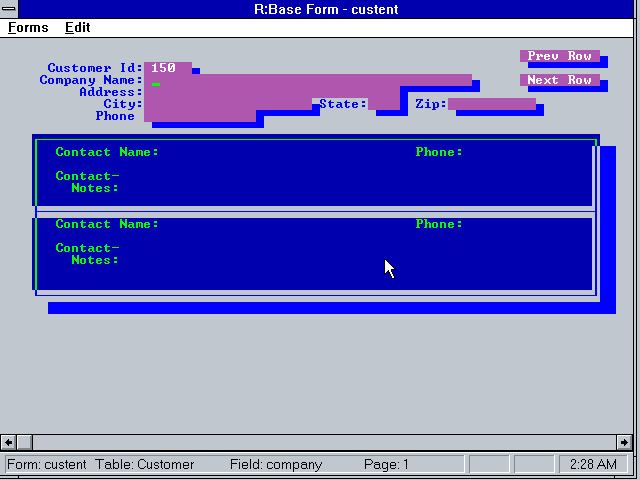The height and width of the screenshot is (480, 640).
Task: Click the City label
Action: (x=122, y=104)
